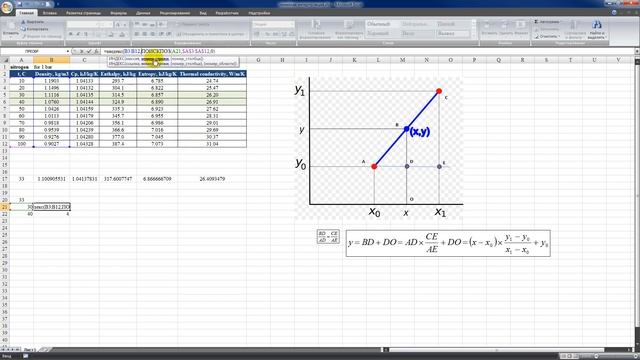
Task: Expand cell styles gallery bottom arrow
Action: (x=474, y=37)
